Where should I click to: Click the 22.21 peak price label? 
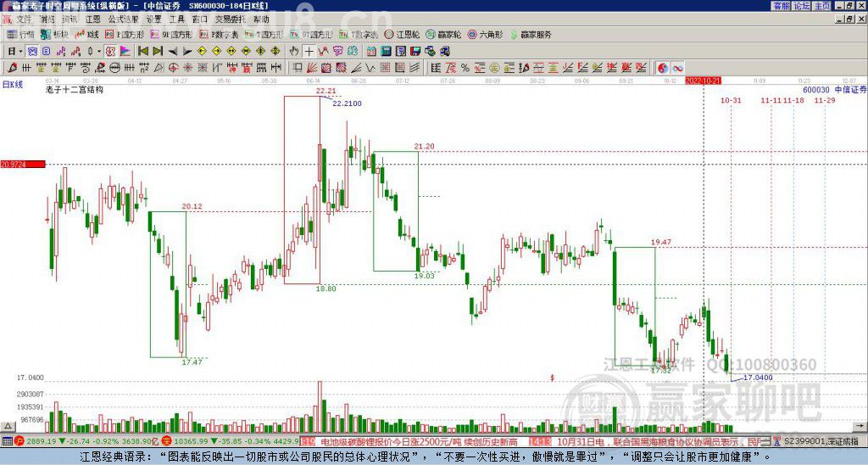point(326,90)
